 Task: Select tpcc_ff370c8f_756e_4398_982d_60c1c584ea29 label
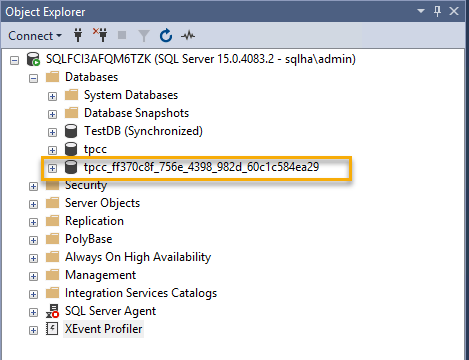pos(201,167)
